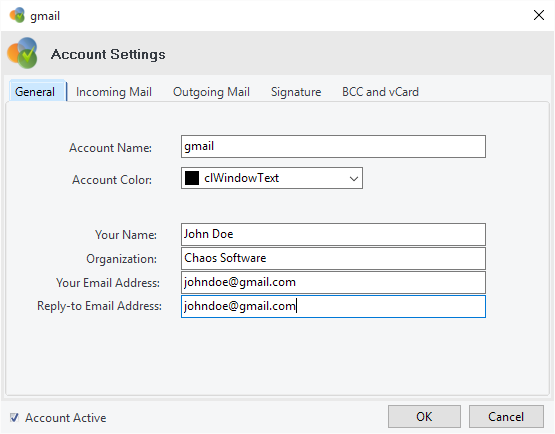Click the app icon in the title bar

[17, 15]
